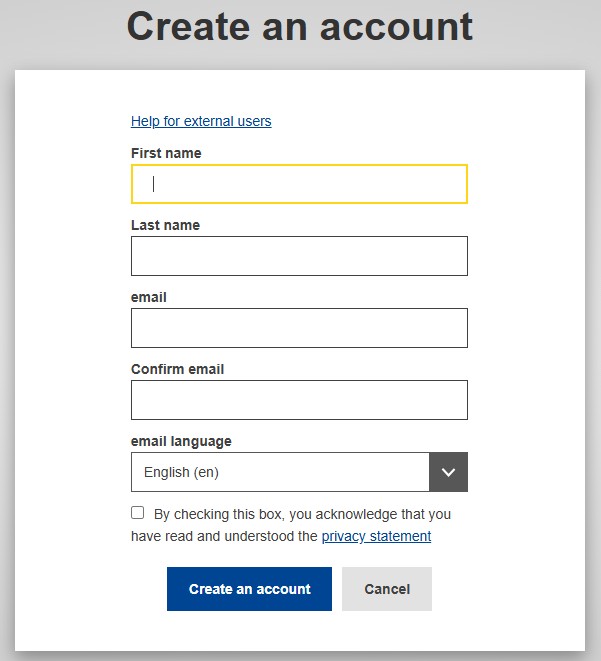601x661 pixels.
Task: Click the dropdown chevron arrow icon
Action: [x=448, y=472]
